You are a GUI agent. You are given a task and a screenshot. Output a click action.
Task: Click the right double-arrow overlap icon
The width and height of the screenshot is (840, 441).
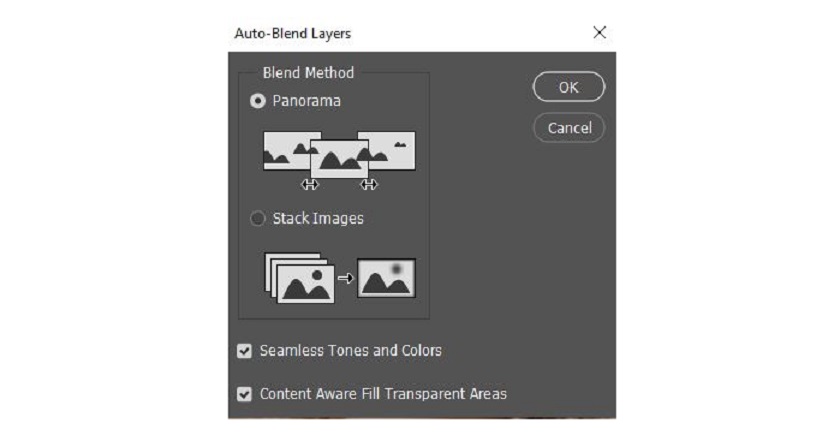pos(370,185)
